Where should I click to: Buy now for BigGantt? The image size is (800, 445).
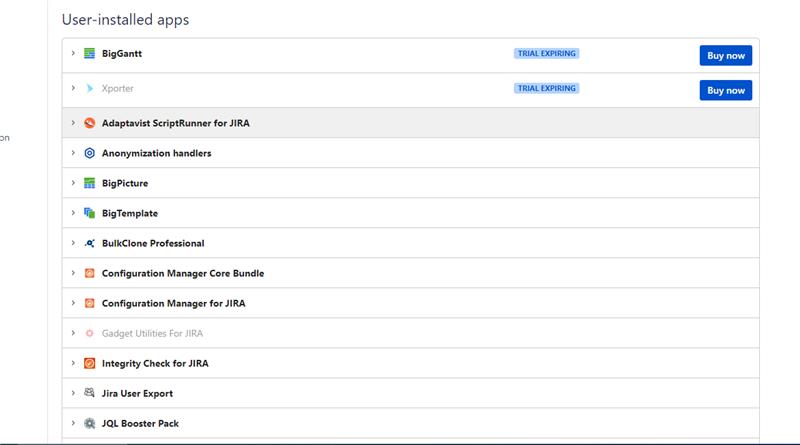coord(726,56)
